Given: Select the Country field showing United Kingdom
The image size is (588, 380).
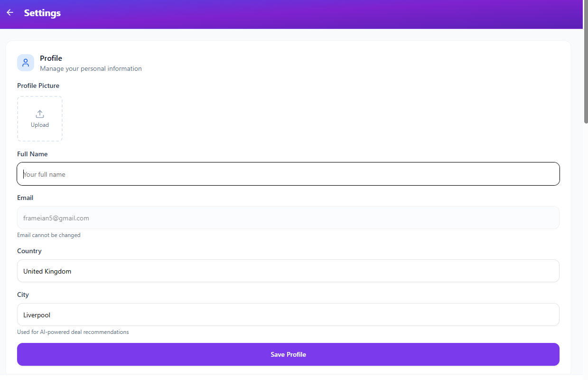Looking at the screenshot, I should click(288, 271).
